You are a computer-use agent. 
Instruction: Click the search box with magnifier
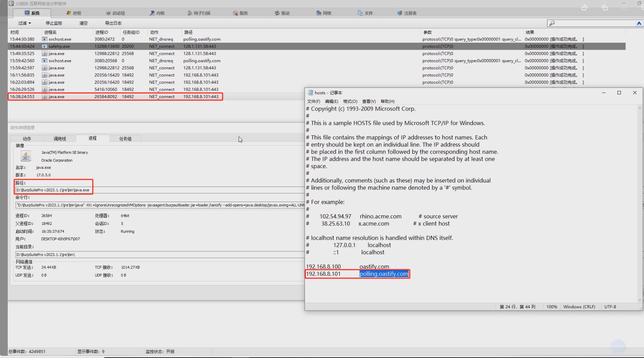coord(591,23)
